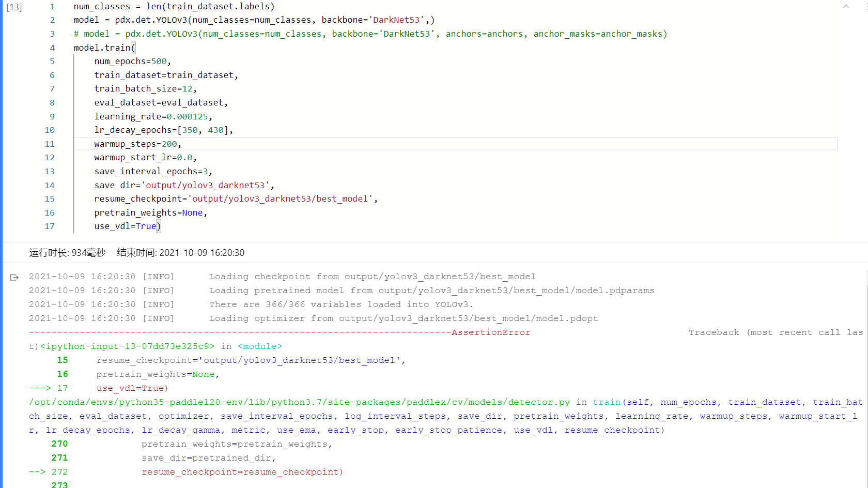The image size is (868, 488).
Task: Click the num_epochs=500 parameter line
Action: click(131, 61)
